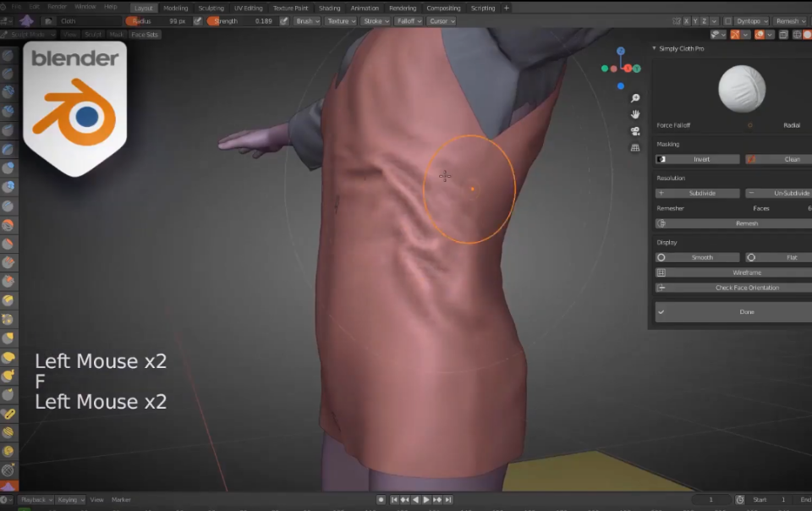
Task: Open the symmetry options dropdown arrow
Action: point(714,21)
